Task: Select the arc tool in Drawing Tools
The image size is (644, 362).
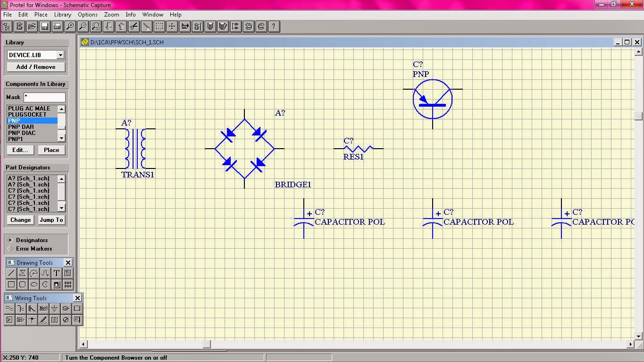Action: (34, 273)
